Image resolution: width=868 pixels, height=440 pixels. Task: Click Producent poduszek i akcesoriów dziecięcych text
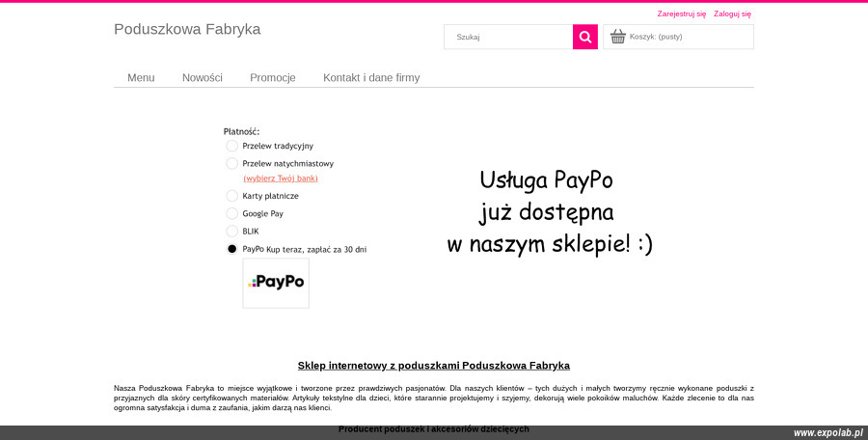coord(433,429)
